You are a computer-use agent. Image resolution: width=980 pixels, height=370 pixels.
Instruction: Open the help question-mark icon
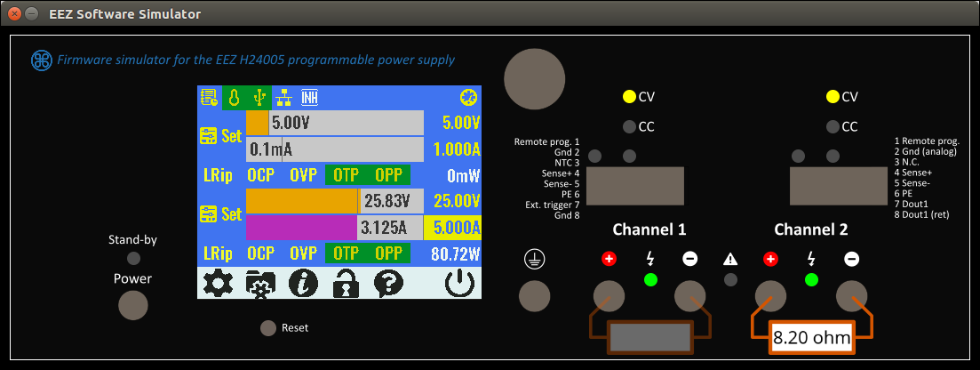388,284
